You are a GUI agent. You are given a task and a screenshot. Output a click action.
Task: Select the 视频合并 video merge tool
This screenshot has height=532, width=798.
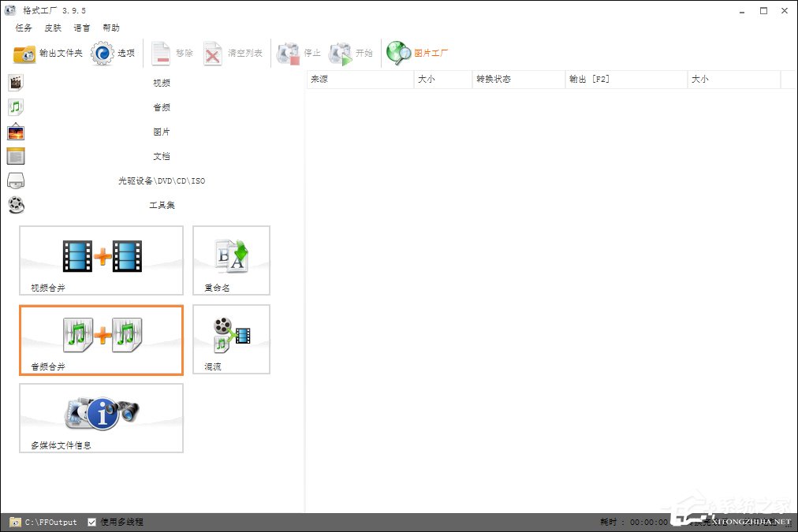[102, 261]
